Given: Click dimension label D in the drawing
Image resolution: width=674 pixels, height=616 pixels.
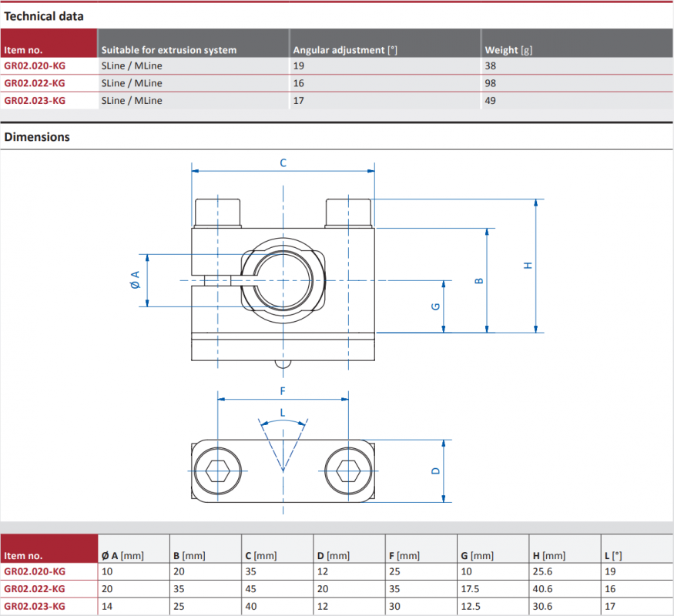Looking at the screenshot, I should (435, 470).
